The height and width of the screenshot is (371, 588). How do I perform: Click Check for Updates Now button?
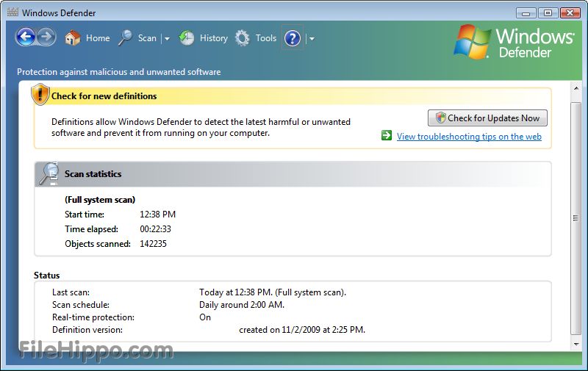tap(487, 118)
